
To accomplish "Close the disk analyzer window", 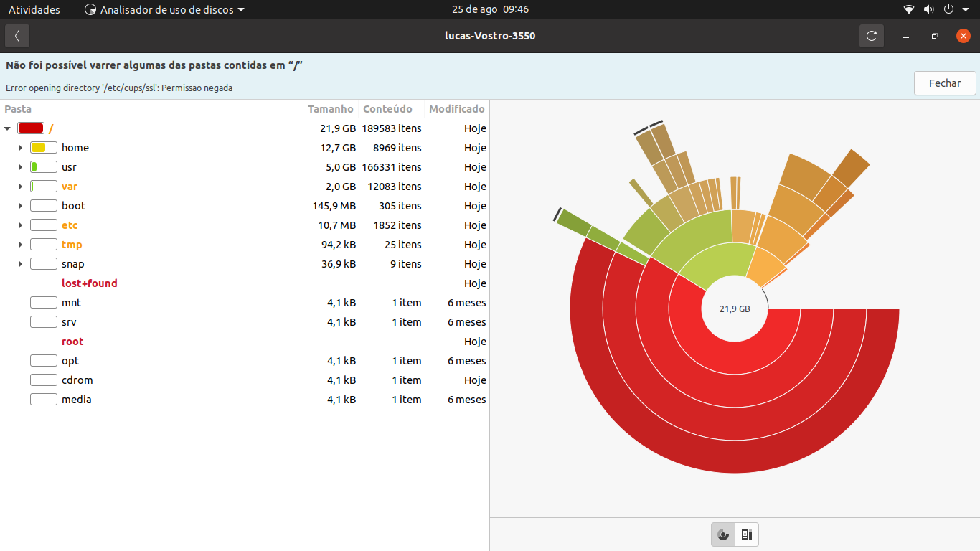I will (963, 36).
